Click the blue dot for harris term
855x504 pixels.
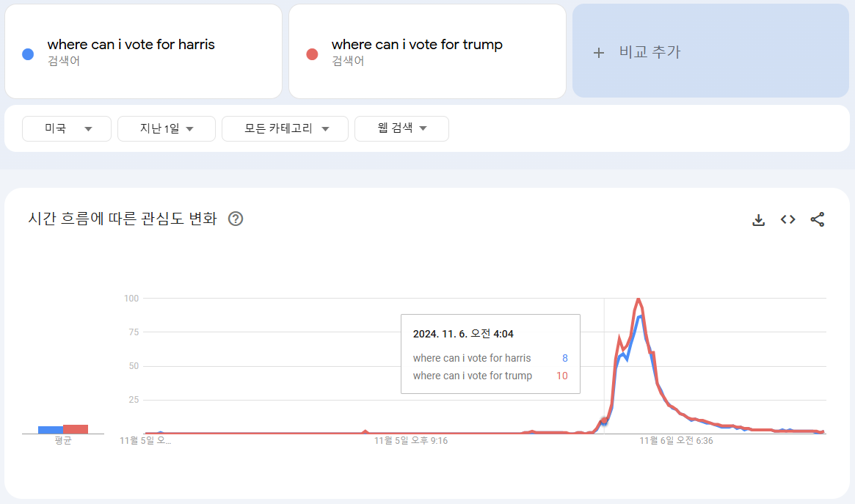(x=28, y=54)
